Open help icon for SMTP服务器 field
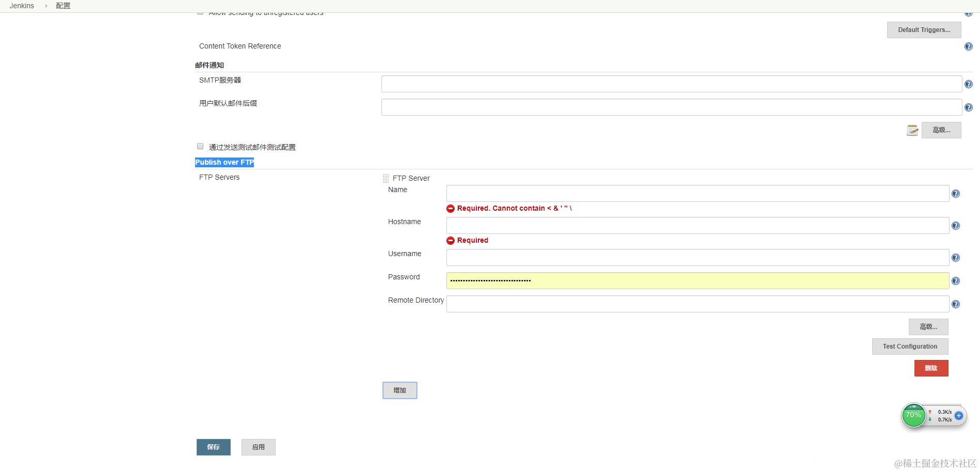 969,84
